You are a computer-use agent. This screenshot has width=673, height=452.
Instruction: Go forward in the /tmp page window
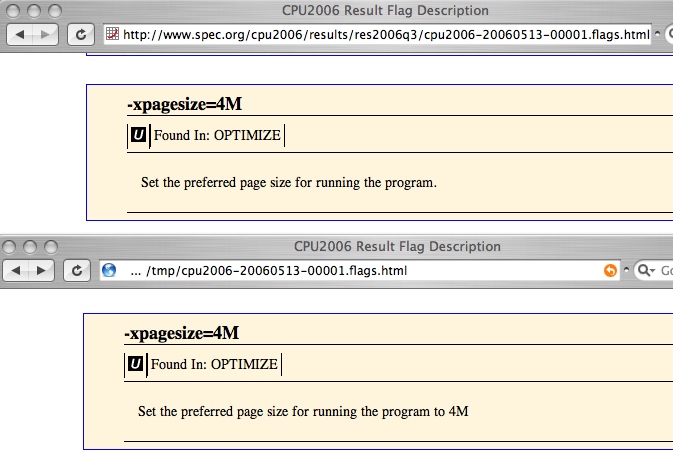[x=43, y=270]
